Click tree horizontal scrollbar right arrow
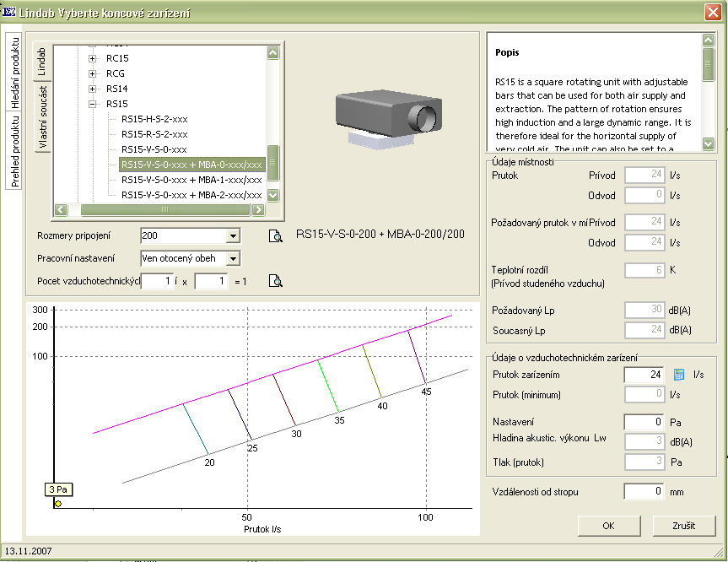Screen dimensions: 728x562 (x=258, y=209)
